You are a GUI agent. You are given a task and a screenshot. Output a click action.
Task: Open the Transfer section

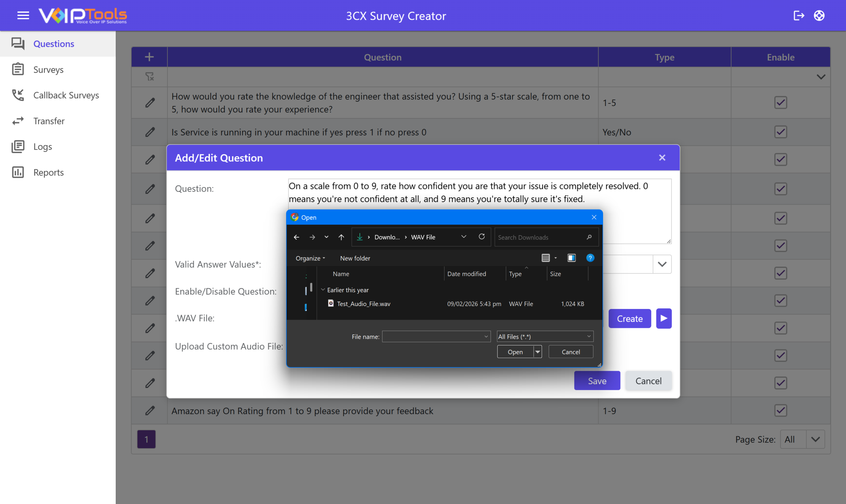coord(58,121)
